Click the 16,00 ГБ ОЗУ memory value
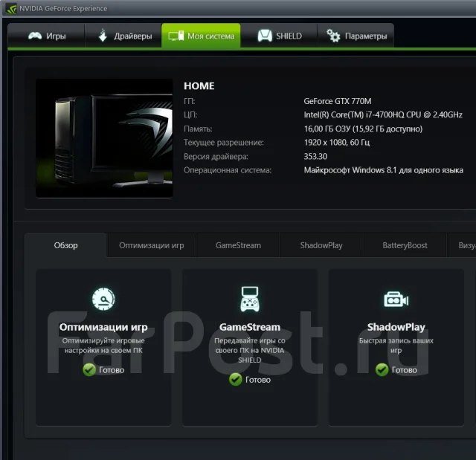Image resolution: width=476 pixels, height=460 pixels. click(363, 129)
